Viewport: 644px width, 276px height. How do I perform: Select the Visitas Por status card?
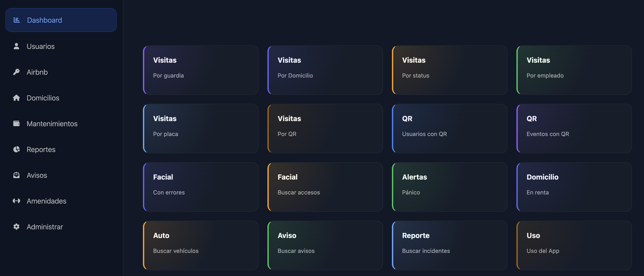click(x=450, y=70)
